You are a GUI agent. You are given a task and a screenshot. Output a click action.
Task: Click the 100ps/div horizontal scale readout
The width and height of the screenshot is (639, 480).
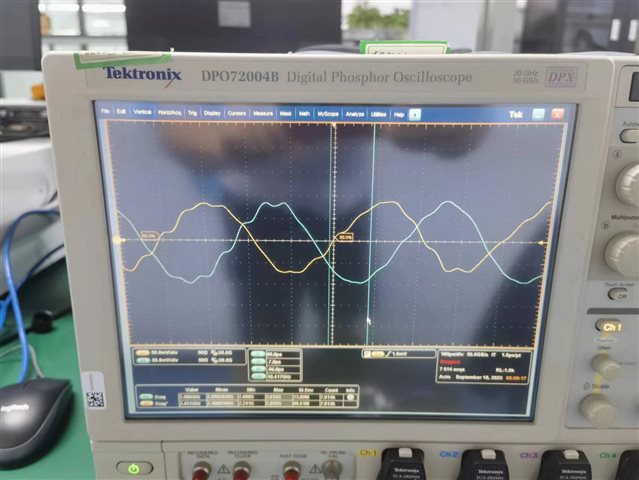[452, 355]
